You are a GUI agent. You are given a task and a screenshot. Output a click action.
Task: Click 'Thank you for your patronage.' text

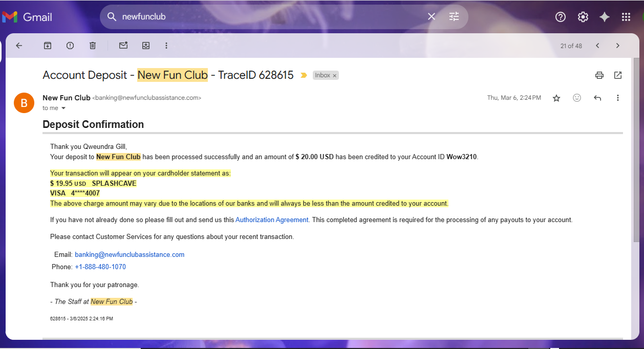point(95,285)
